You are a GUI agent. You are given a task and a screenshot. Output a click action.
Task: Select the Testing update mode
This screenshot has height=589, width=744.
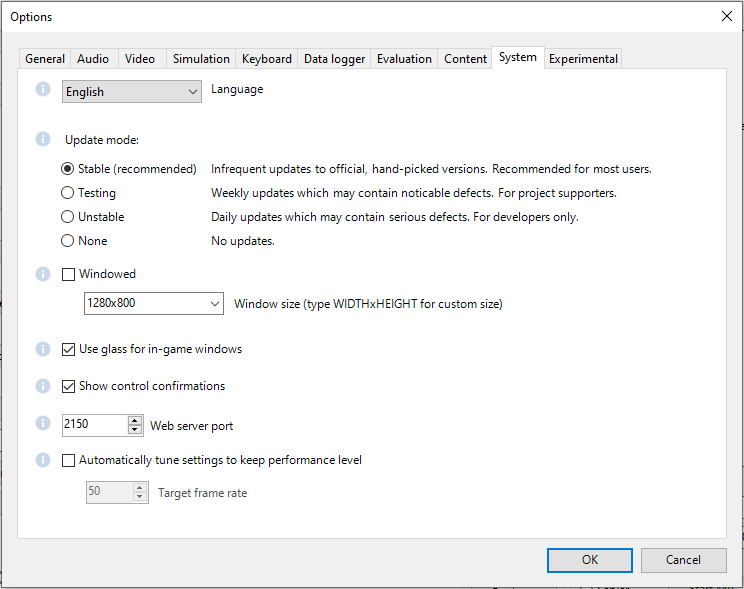coord(68,193)
